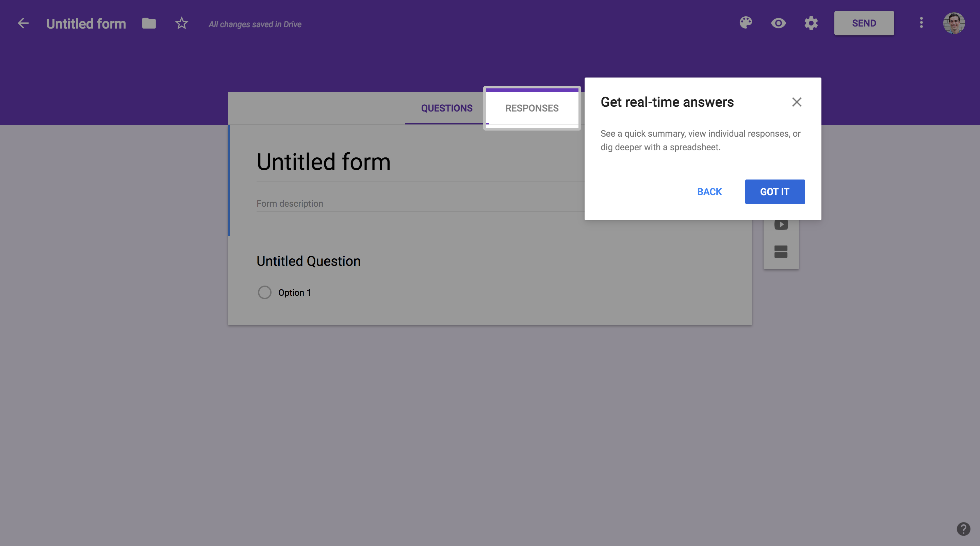Click Got It in the tooltip dialog
This screenshot has width=980, height=546.
coord(774,192)
